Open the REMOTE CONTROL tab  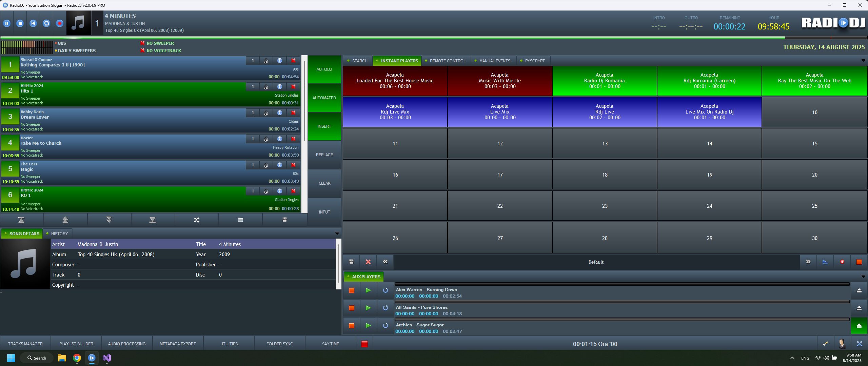coord(447,61)
